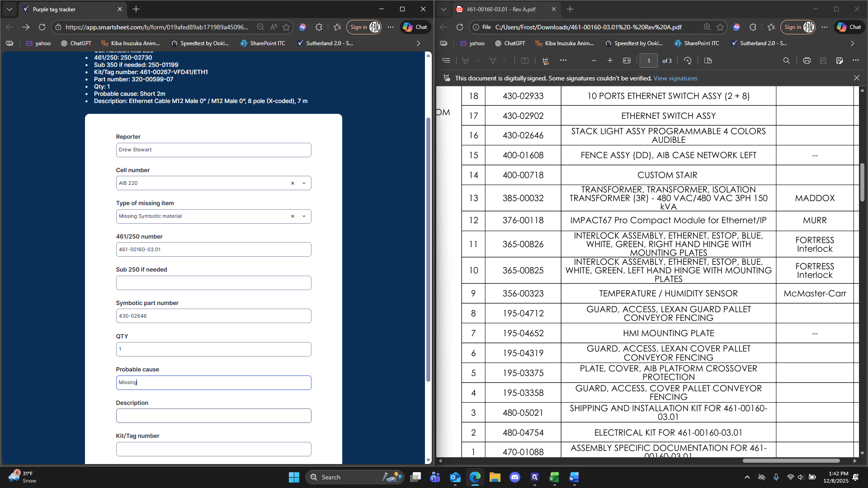The width and height of the screenshot is (868, 488).
Task: Click the 461/250 number field
Action: click(213, 249)
